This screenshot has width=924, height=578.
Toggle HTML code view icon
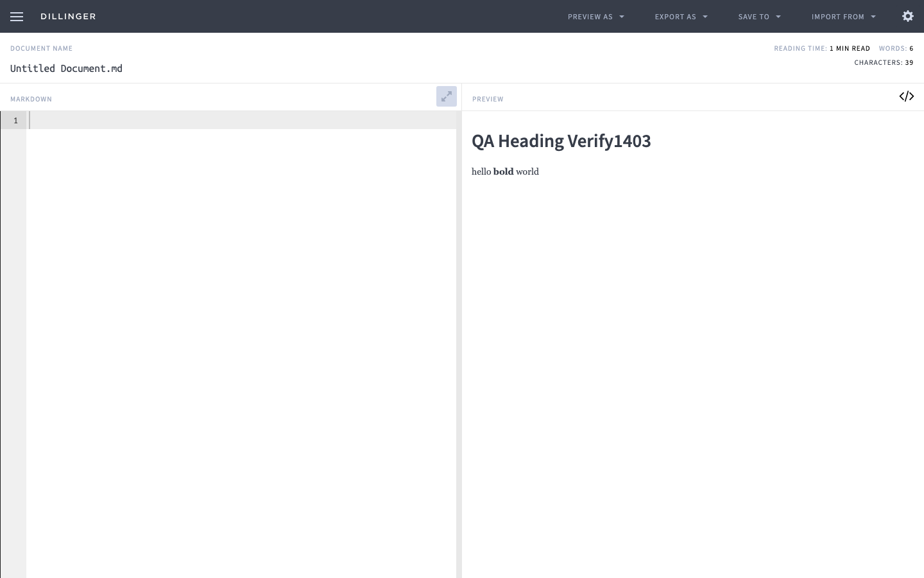(x=907, y=96)
